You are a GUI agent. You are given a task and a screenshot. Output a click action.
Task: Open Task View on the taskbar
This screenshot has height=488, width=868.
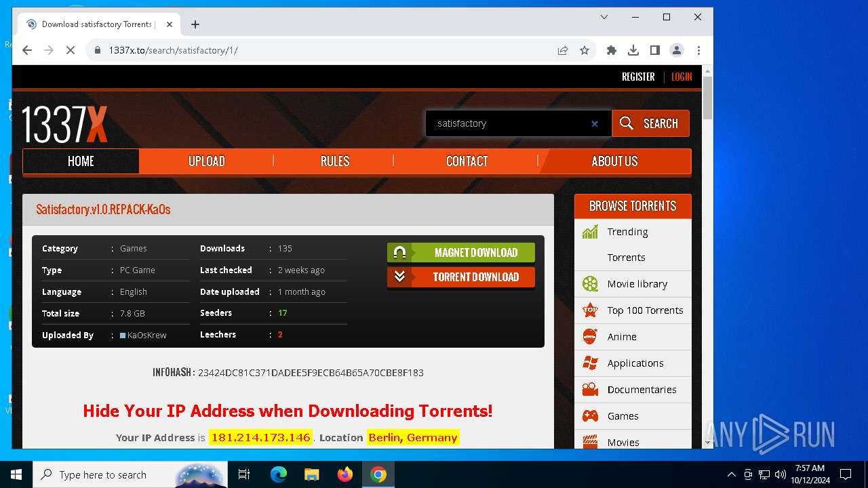[x=244, y=474]
